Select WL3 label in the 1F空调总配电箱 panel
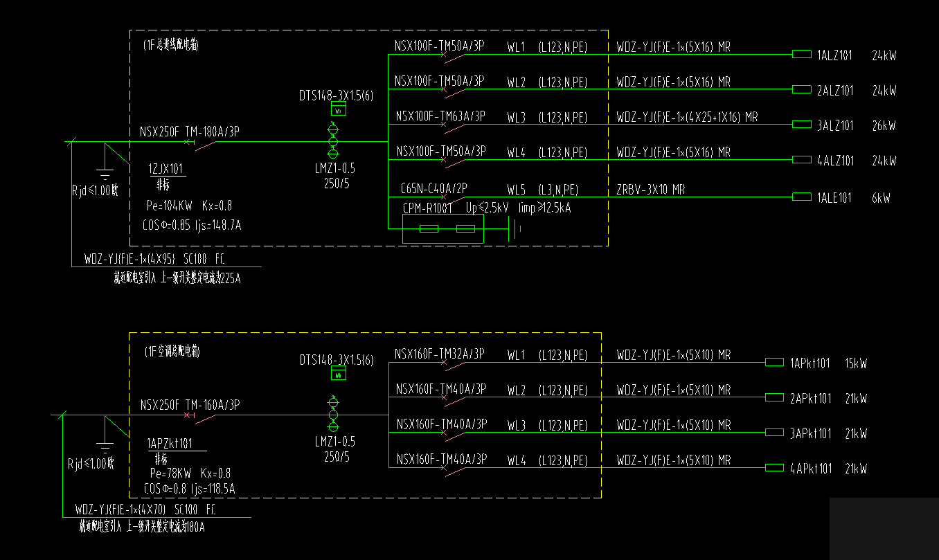The width and height of the screenshot is (939, 560). click(517, 425)
